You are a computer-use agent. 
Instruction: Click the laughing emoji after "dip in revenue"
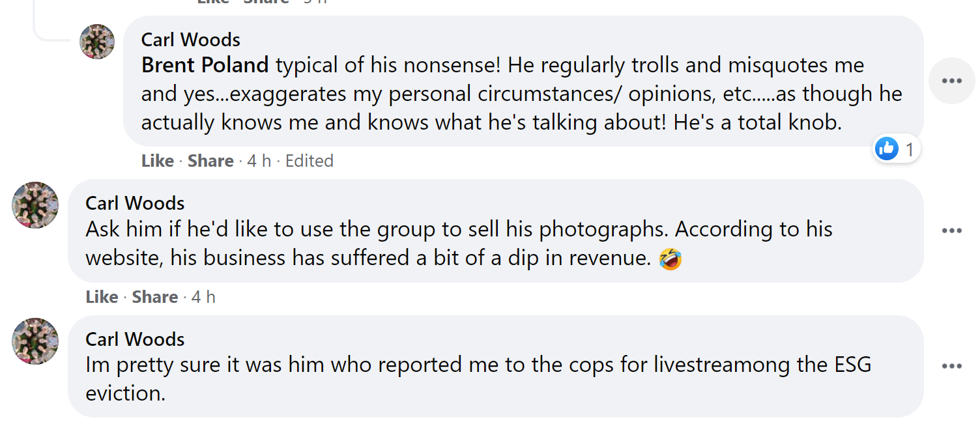[x=670, y=259]
